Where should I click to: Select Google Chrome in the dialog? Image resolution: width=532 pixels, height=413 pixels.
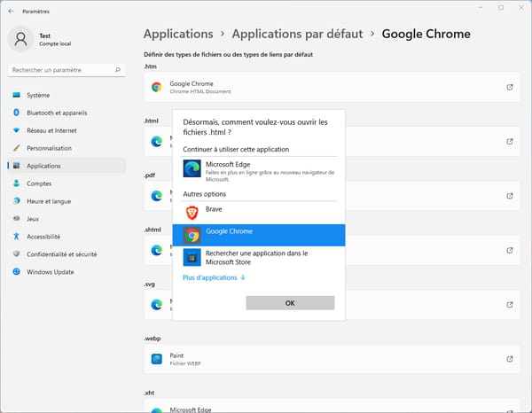pyautogui.click(x=259, y=235)
